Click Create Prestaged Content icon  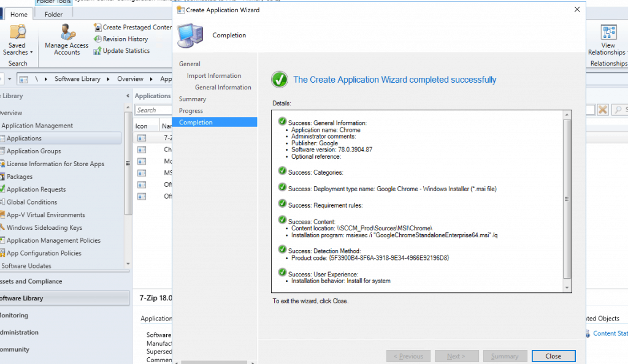coord(98,27)
